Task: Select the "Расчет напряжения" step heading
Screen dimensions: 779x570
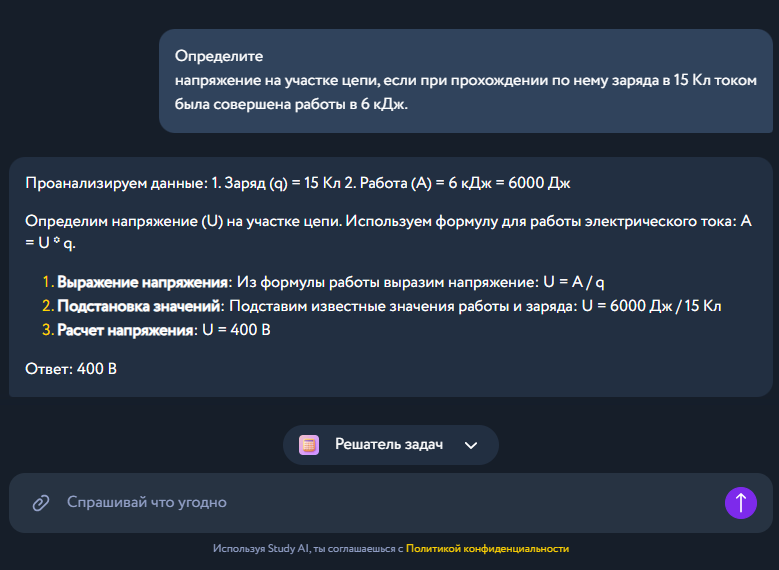Action: click(x=125, y=330)
